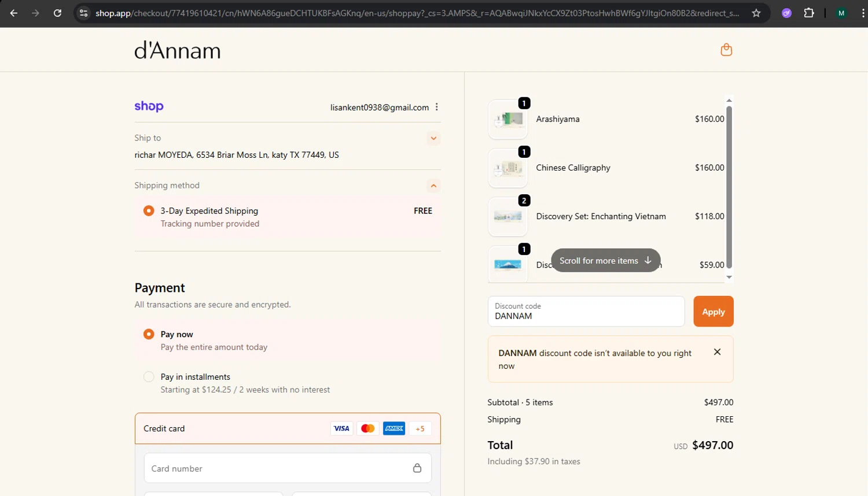Click the Visa card icon
Screen dimensions: 868x496
coord(341,428)
